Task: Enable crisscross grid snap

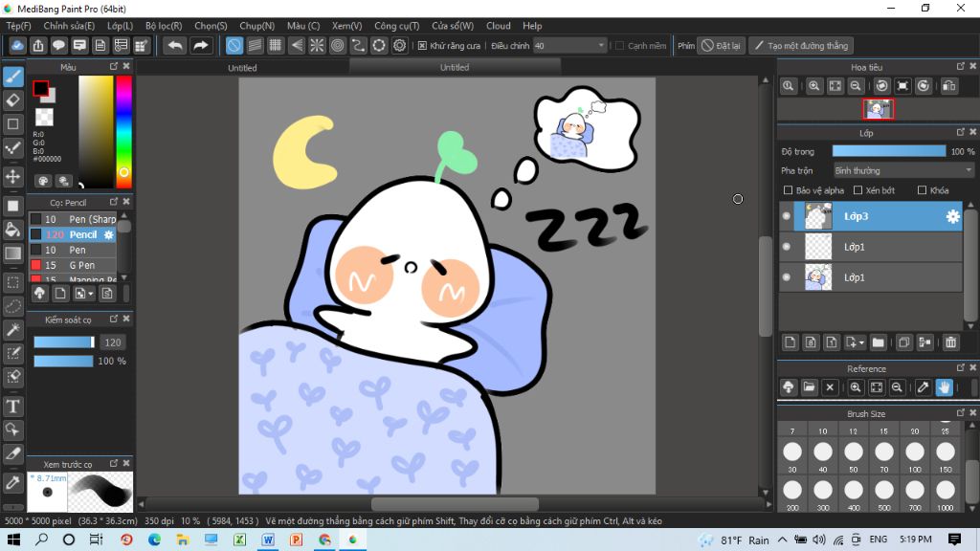Action: pyautogui.click(x=275, y=46)
